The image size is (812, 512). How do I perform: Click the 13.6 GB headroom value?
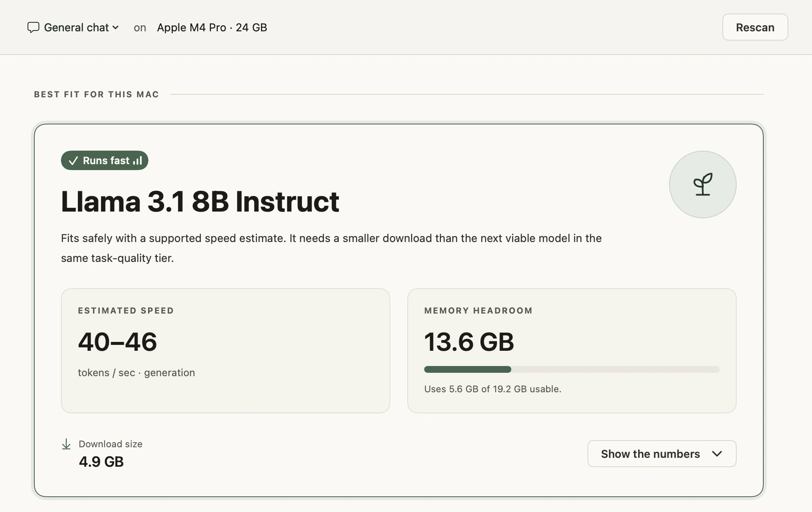click(x=469, y=342)
